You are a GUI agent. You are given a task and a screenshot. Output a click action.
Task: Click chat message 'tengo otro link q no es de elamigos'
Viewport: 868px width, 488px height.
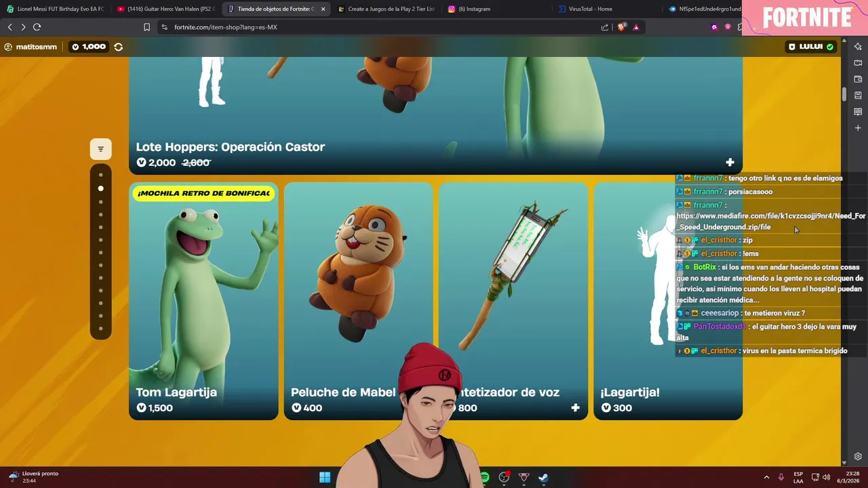[x=786, y=178]
